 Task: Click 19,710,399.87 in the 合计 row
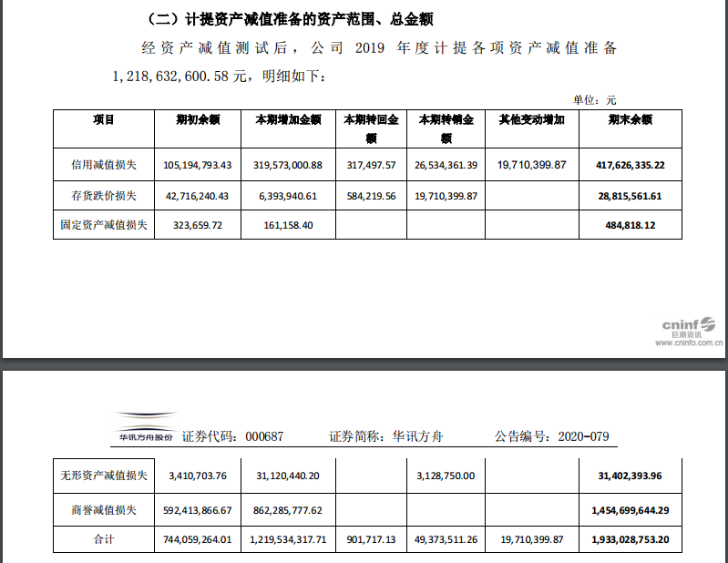pyautogui.click(x=531, y=540)
